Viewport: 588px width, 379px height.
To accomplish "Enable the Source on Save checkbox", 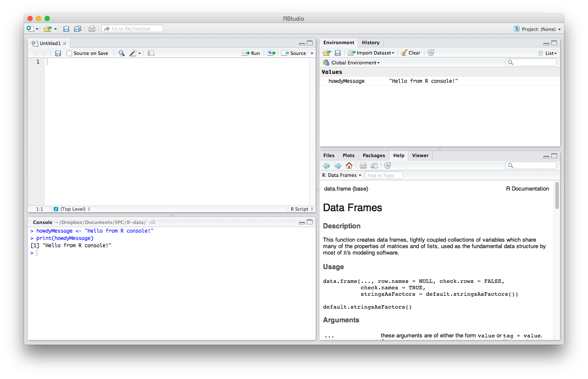I will click(x=69, y=53).
